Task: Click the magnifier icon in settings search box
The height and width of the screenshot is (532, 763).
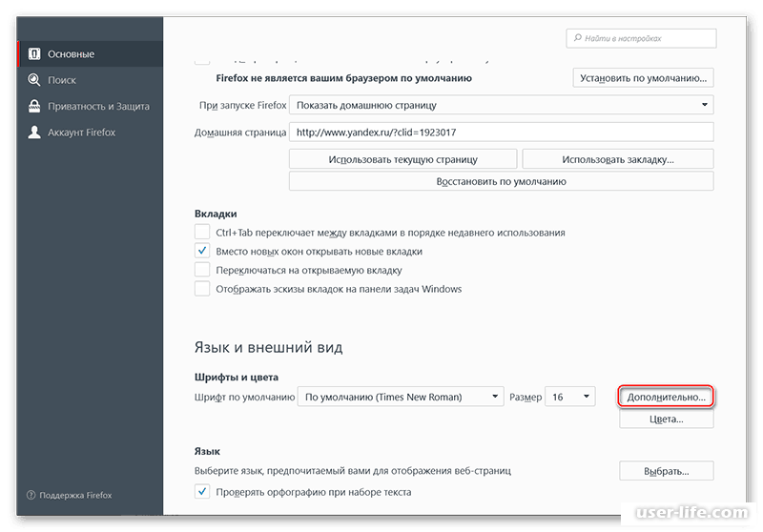Action: [x=578, y=38]
